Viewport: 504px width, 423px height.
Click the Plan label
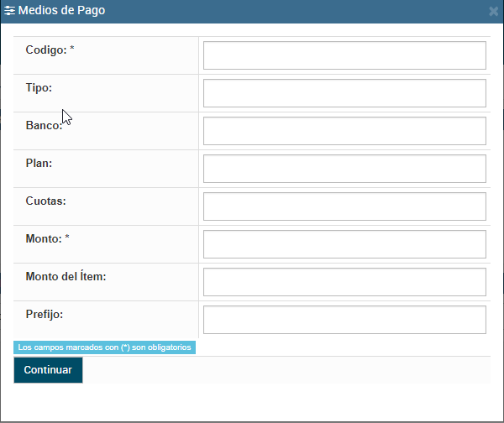point(39,163)
